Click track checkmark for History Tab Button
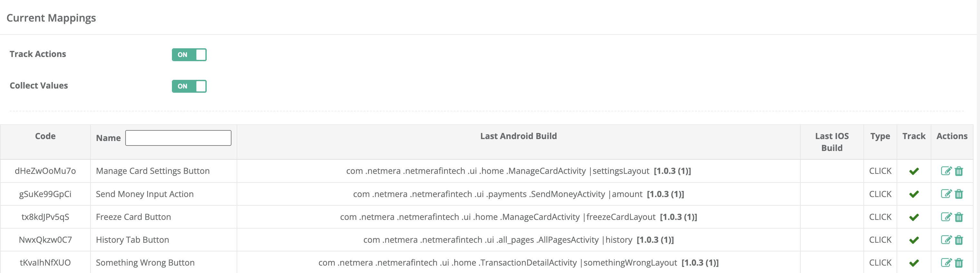Screen dimensions: 980x273 tap(914, 240)
